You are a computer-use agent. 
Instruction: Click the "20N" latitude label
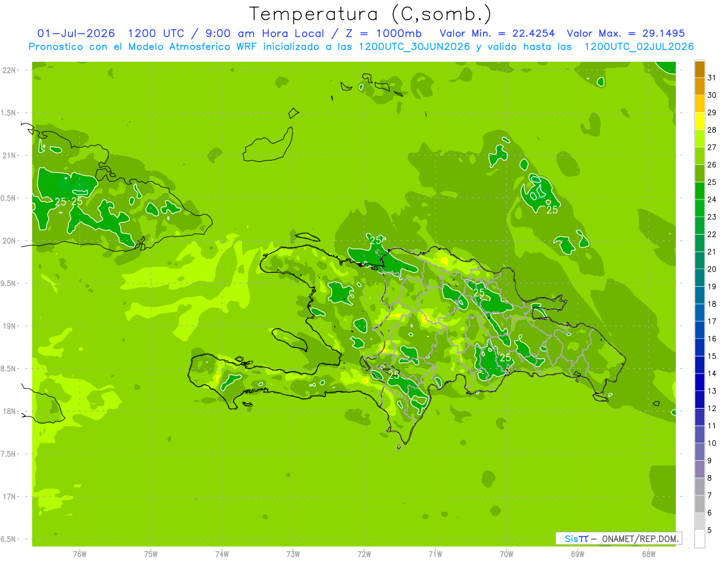pos(8,241)
